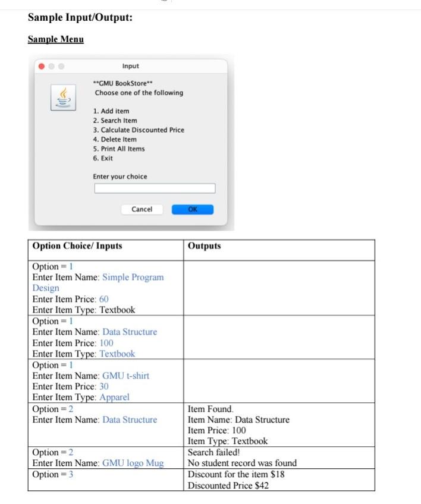Viewport: 421px width, 504px height.
Task: Click the Java coffee cup icon
Action: coord(64,97)
